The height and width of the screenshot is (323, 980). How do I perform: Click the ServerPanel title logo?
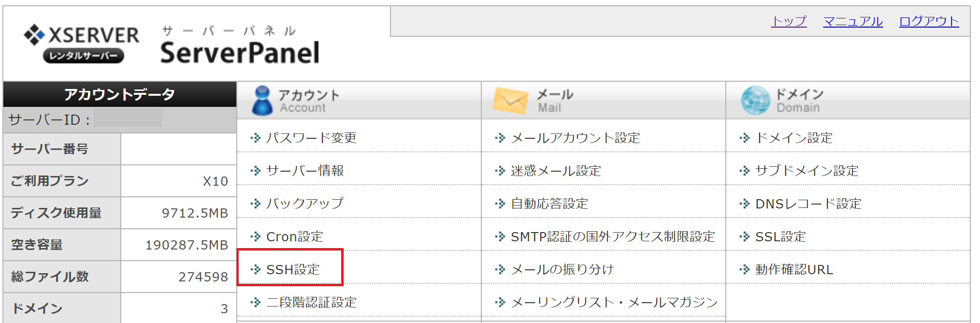tap(239, 52)
